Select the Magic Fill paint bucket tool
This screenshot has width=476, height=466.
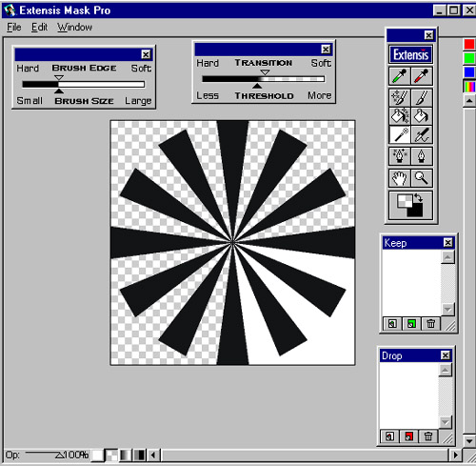[x=400, y=115]
